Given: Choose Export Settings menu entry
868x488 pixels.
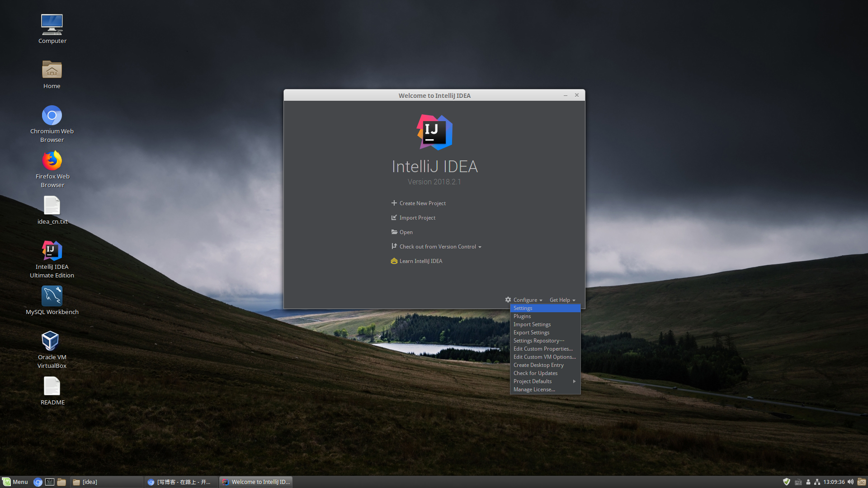Looking at the screenshot, I should point(545,333).
